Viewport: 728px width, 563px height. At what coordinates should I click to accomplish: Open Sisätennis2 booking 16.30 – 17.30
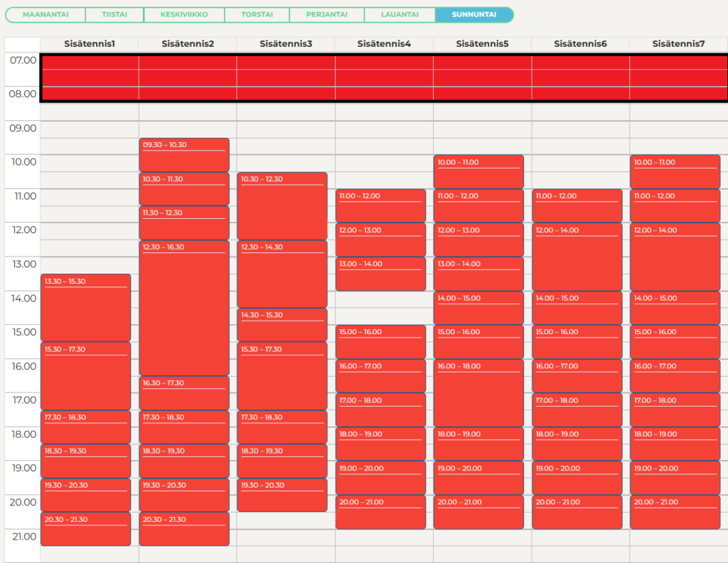point(184,392)
